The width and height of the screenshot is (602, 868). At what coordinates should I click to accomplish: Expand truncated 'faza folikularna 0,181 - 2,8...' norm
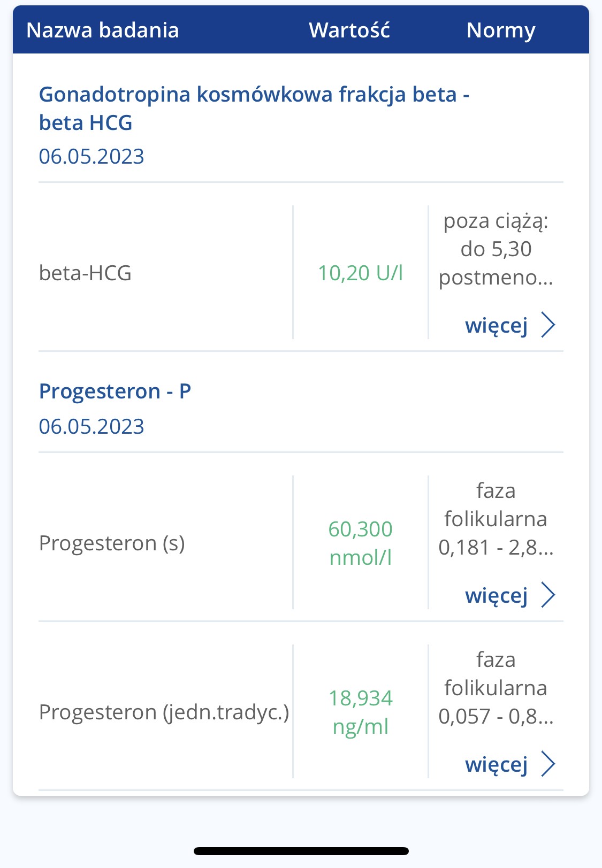point(496,519)
